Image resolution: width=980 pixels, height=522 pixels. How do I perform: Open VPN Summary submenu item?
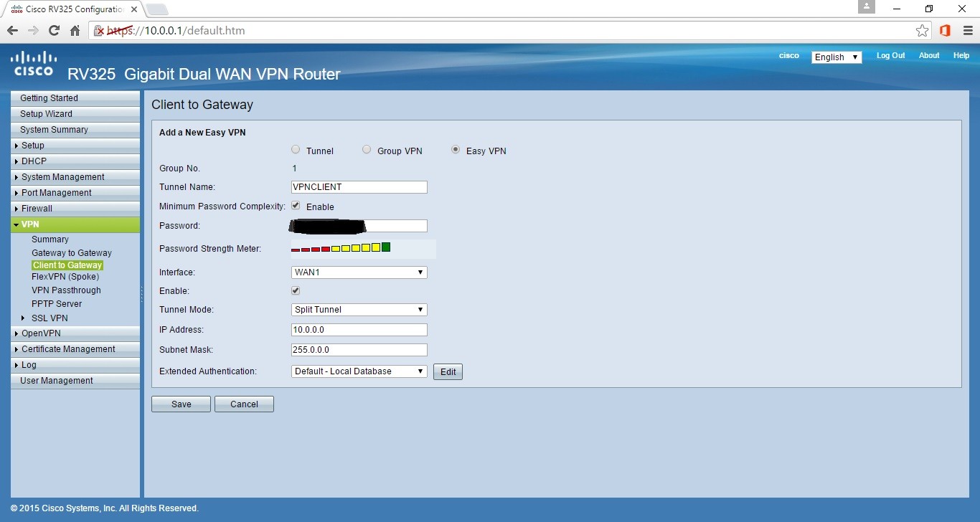[x=50, y=239]
